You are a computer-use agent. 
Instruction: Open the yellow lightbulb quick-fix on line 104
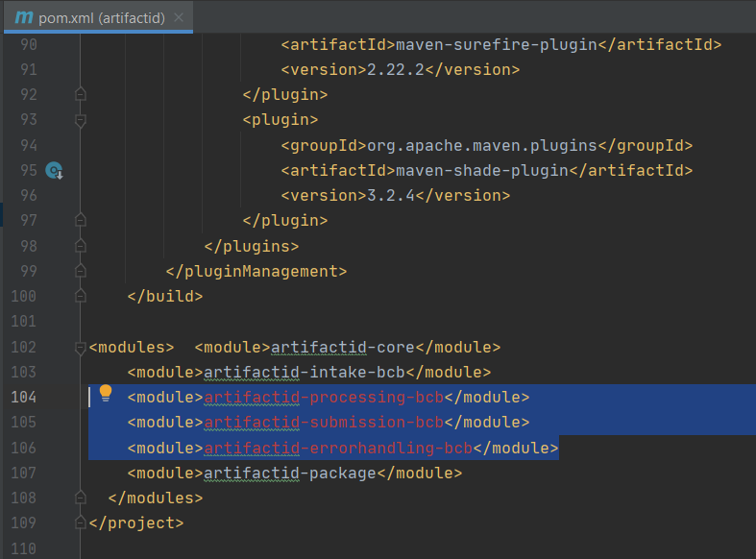pyautogui.click(x=106, y=393)
